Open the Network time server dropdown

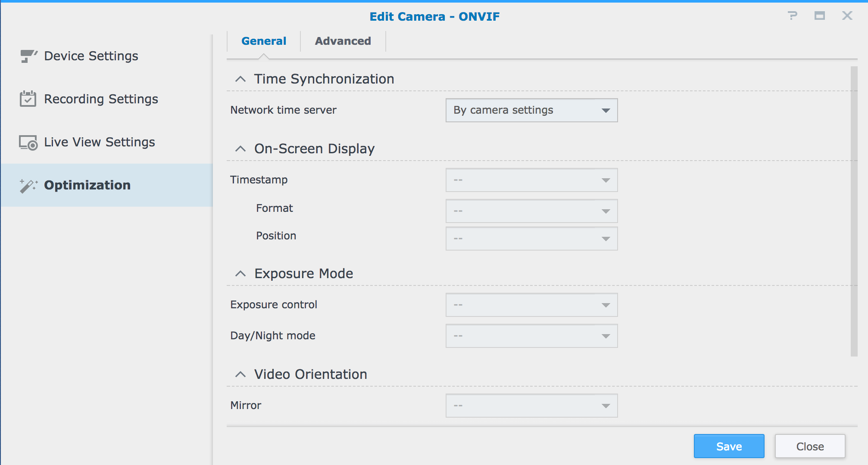(x=531, y=110)
